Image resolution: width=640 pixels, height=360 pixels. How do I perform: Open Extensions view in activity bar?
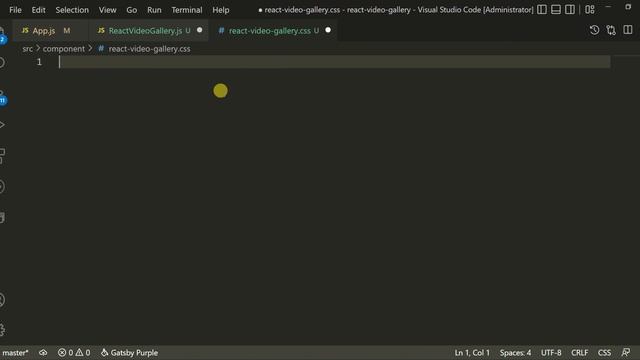pos(2,156)
